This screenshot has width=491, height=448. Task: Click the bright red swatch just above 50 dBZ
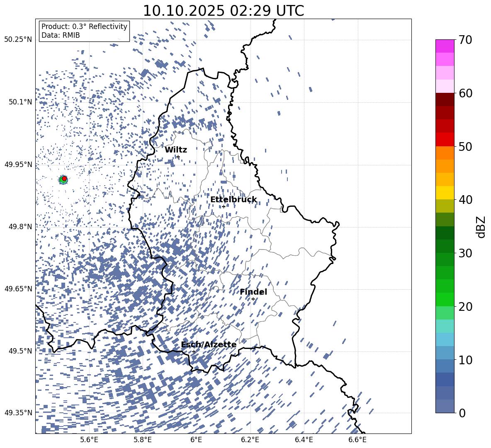(445, 140)
